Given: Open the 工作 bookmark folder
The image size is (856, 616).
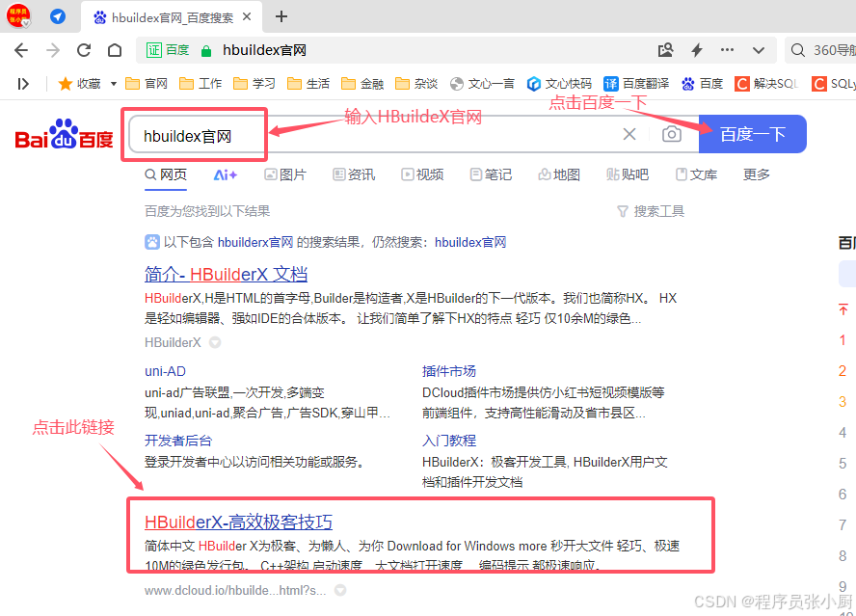Looking at the screenshot, I should [201, 84].
